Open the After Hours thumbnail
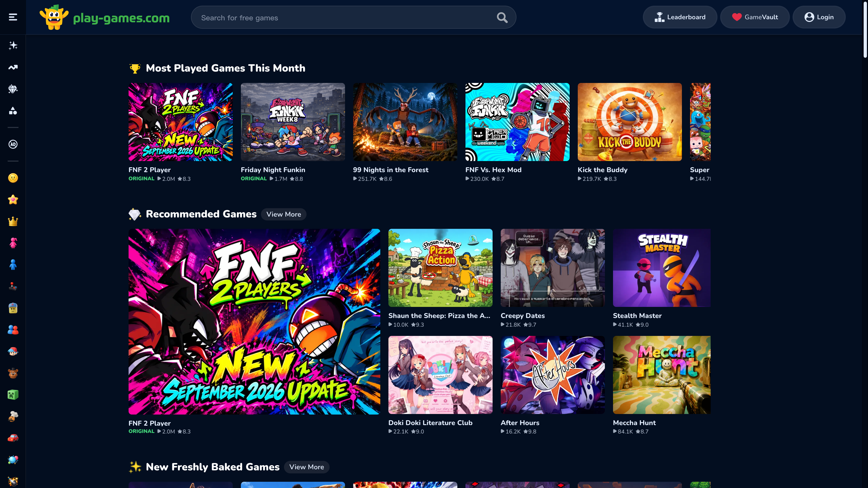868x488 pixels. [x=553, y=375]
